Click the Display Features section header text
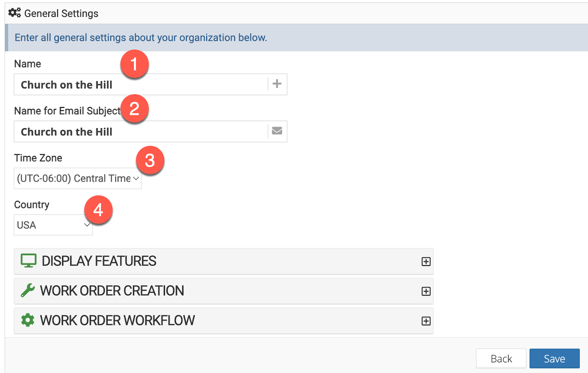This screenshot has height=373, width=588. (x=99, y=261)
